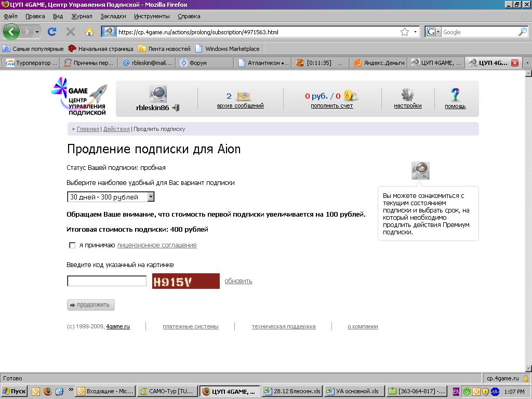Screen dimensions: 532x399
Task: Open settings via the gears icon
Action: tap(407, 95)
